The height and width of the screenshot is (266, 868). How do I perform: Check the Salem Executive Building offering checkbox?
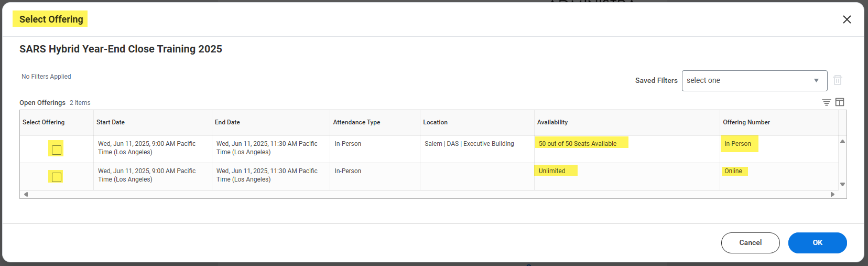coord(57,150)
